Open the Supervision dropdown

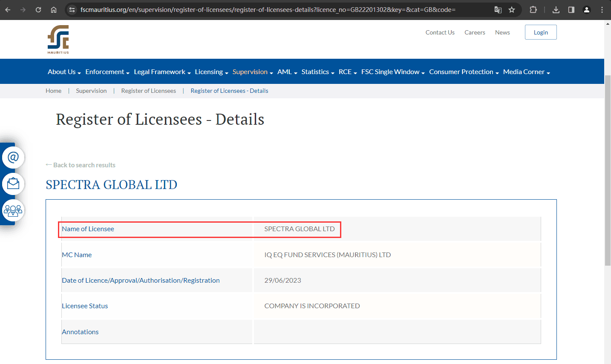click(x=253, y=72)
